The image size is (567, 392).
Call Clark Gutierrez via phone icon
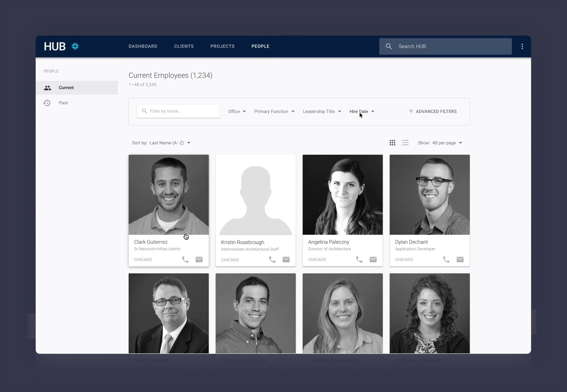click(185, 260)
